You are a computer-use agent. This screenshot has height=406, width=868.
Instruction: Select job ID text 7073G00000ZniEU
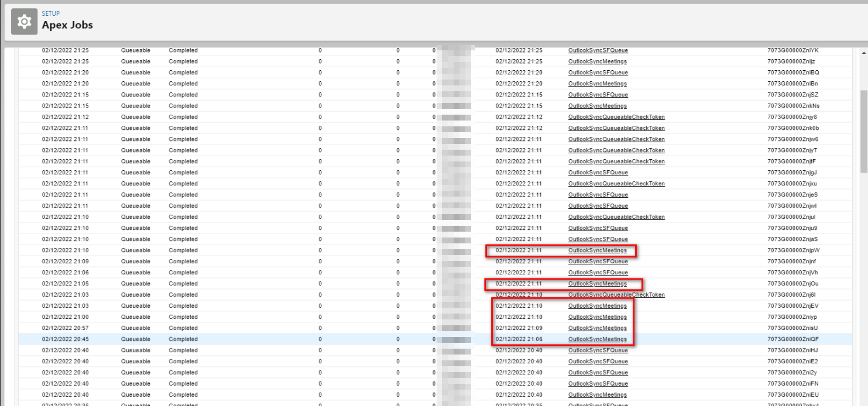[x=793, y=395]
